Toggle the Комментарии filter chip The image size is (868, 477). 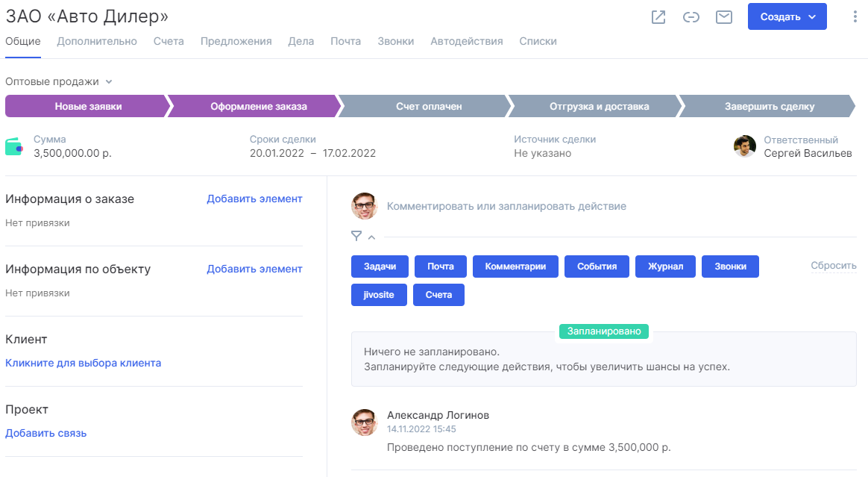point(515,266)
